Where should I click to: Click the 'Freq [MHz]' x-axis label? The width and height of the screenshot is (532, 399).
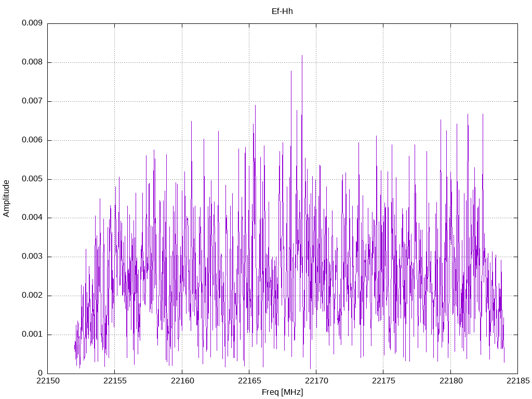point(282,392)
